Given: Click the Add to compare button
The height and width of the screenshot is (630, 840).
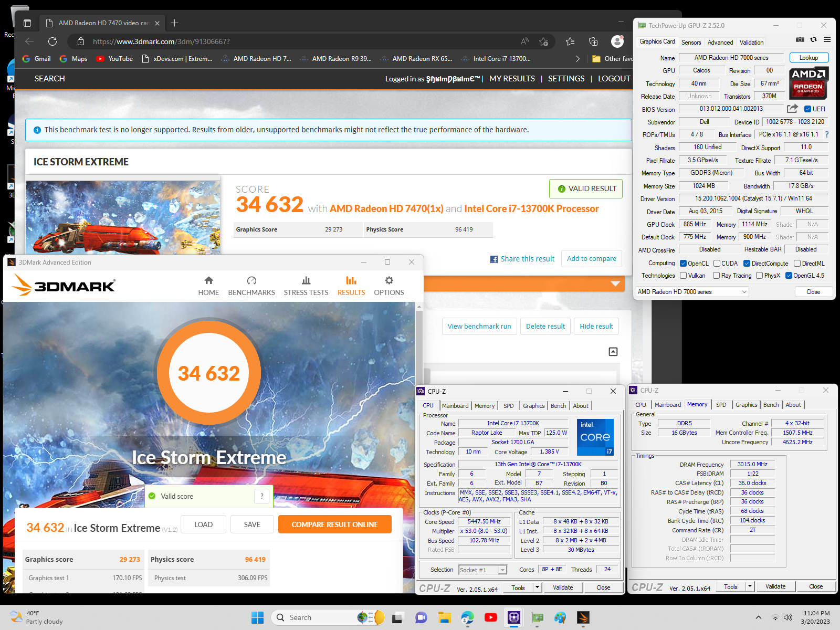Looking at the screenshot, I should point(591,258).
